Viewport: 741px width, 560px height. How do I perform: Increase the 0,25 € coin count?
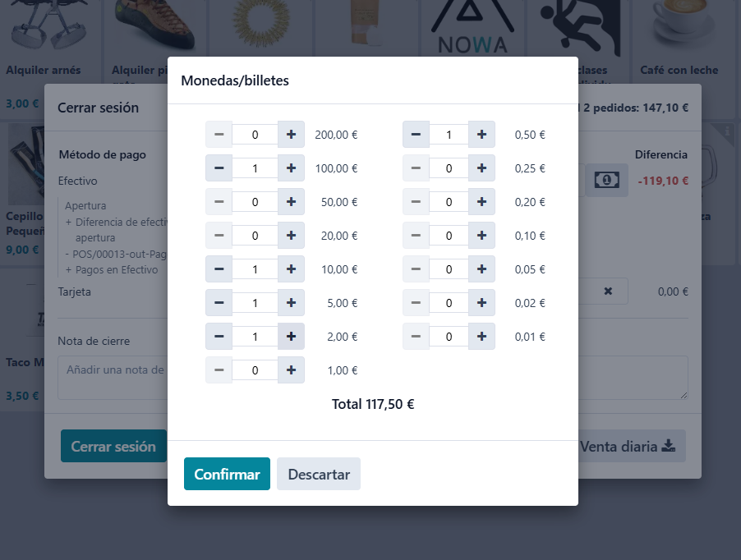pyautogui.click(x=481, y=168)
